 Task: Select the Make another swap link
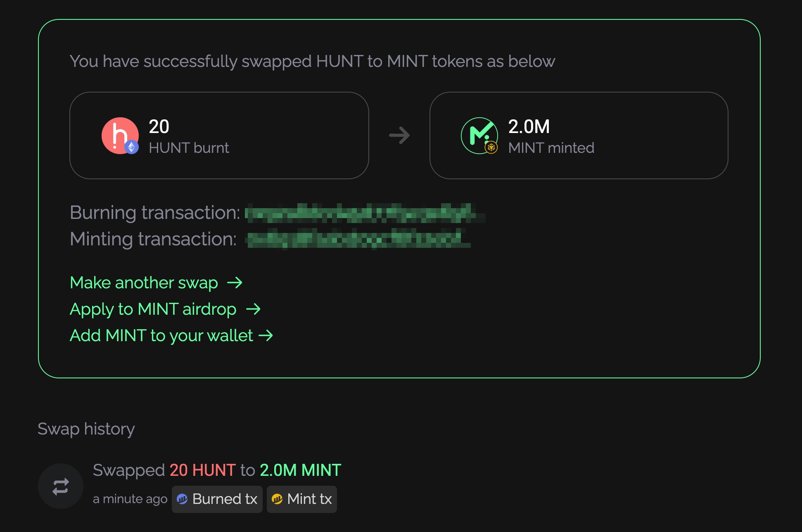tap(144, 283)
